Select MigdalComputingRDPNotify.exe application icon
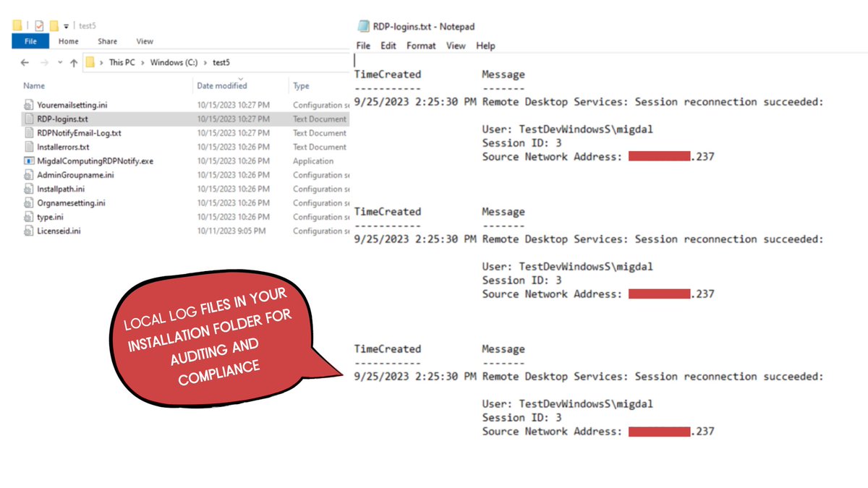The width and height of the screenshot is (868, 488). point(29,161)
